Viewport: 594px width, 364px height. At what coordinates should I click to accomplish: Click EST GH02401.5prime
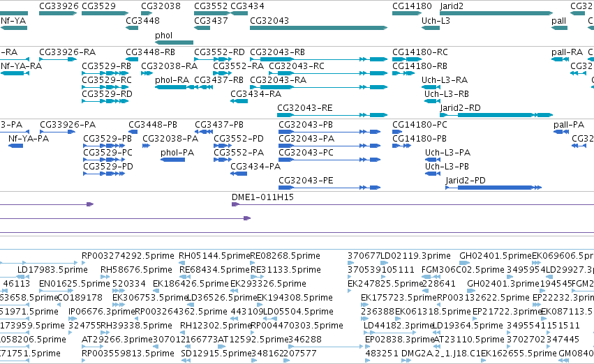tap(496, 256)
